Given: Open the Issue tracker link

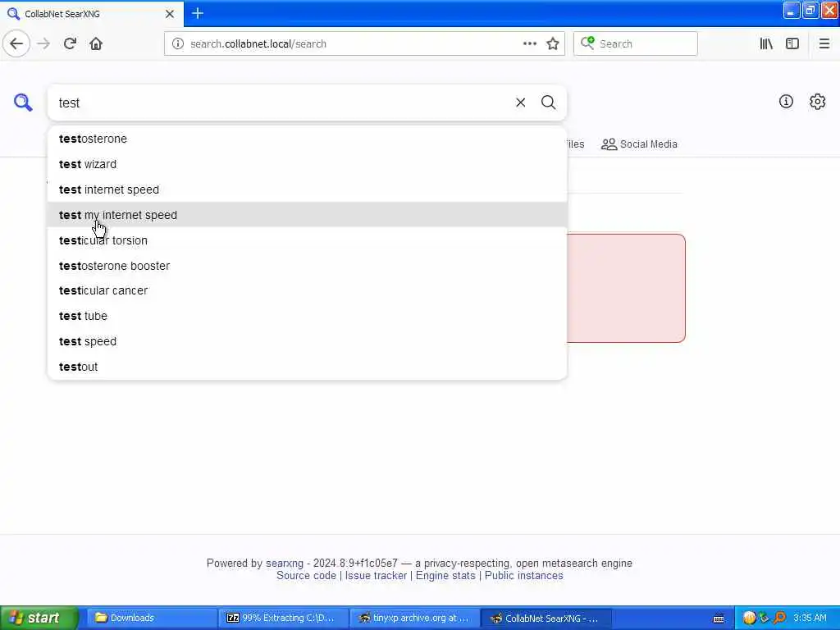Looking at the screenshot, I should click(x=376, y=575).
